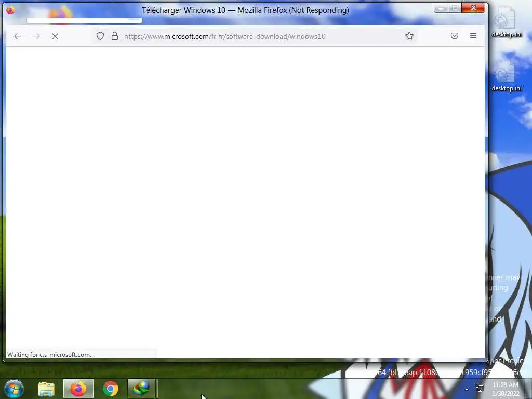Open the clock showing 11:09 AM
Image resolution: width=532 pixels, height=399 pixels.
click(506, 389)
